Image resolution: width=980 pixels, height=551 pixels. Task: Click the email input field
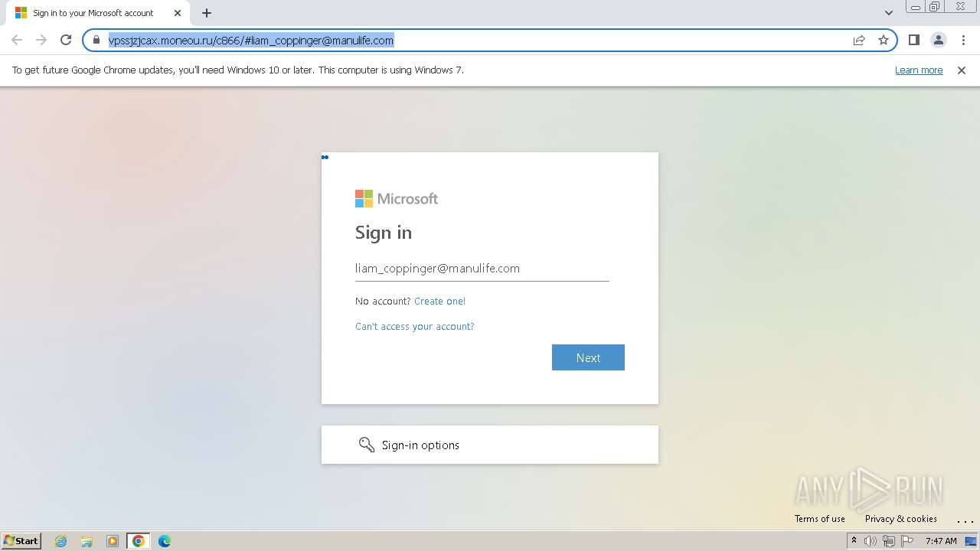pos(482,269)
